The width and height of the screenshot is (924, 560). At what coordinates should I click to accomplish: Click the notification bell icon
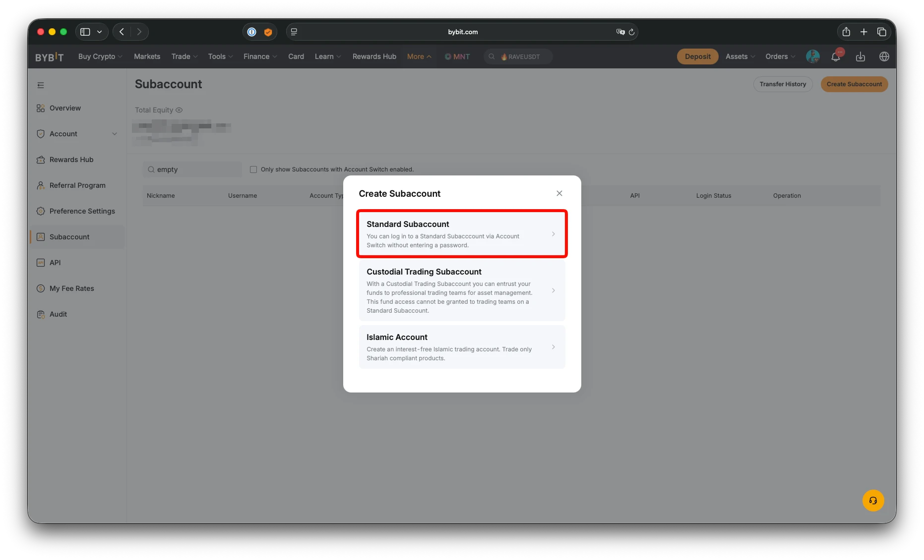point(836,56)
